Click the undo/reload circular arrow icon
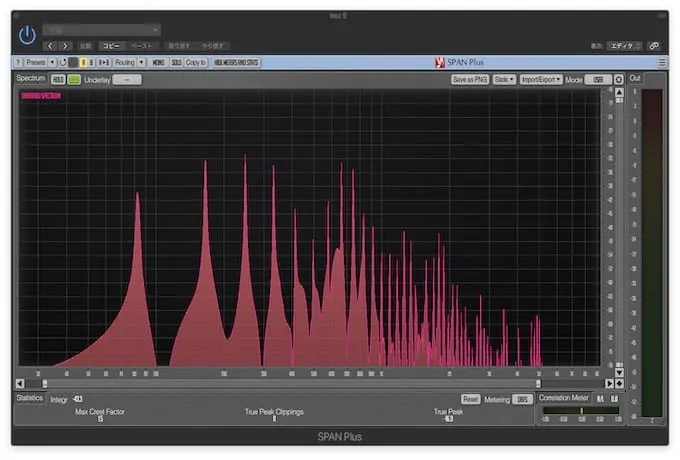680x460 pixels. click(63, 62)
